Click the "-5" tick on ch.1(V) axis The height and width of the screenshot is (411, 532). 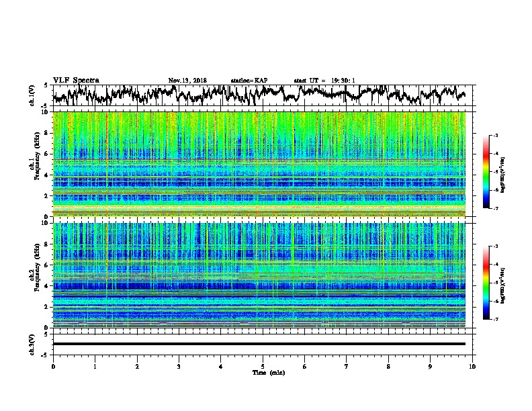click(45, 106)
